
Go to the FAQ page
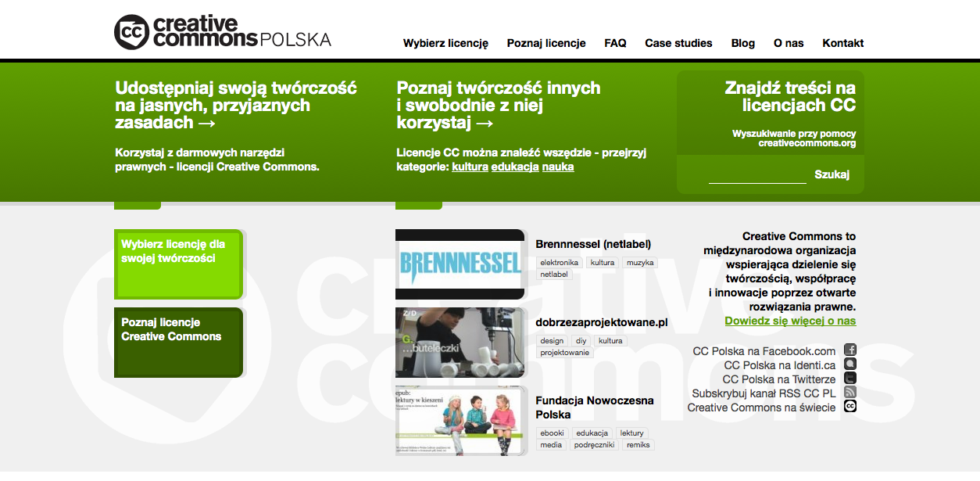point(615,43)
